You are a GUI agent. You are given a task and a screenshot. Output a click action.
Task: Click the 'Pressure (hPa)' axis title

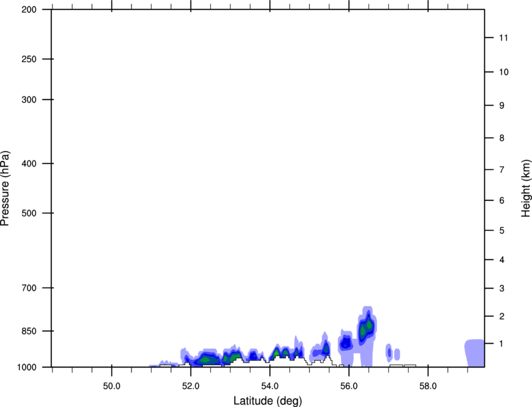click(5, 188)
